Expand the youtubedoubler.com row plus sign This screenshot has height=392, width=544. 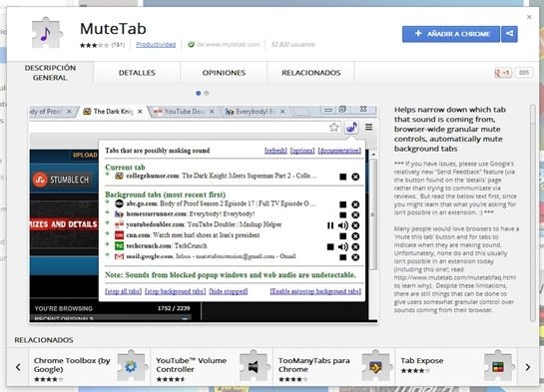108,222
